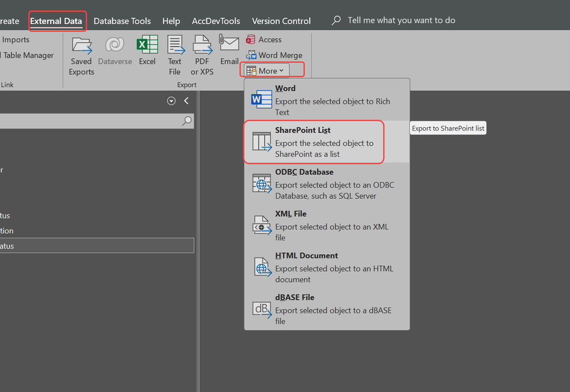
Task: Click the SharePoint List table icon
Action: [262, 142]
